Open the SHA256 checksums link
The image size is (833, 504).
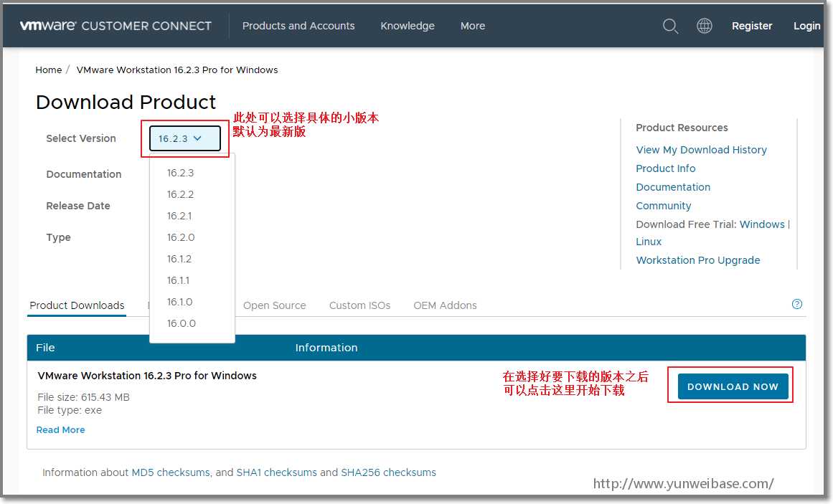(388, 472)
